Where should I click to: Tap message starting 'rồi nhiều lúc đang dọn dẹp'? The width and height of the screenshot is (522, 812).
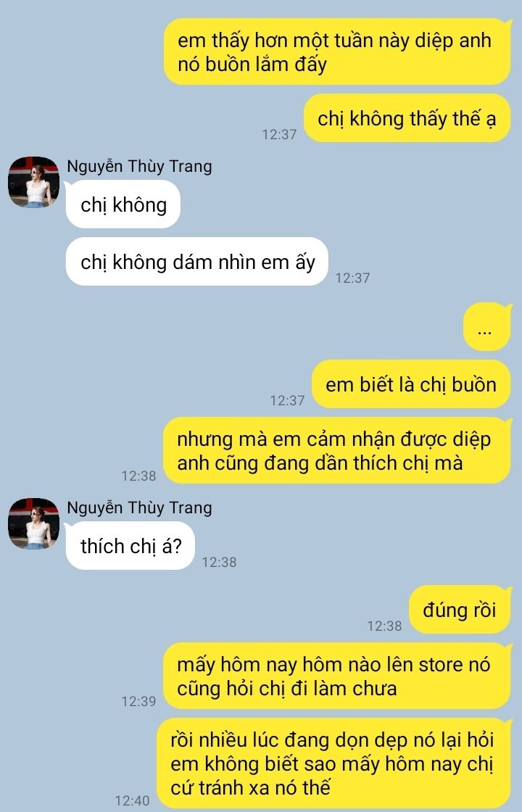[334, 763]
